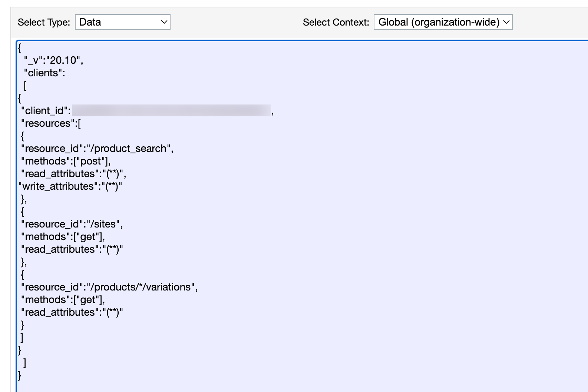Viewport: 588px width, 392px height.
Task: Click the "Select Context:" label
Action: 336,23
